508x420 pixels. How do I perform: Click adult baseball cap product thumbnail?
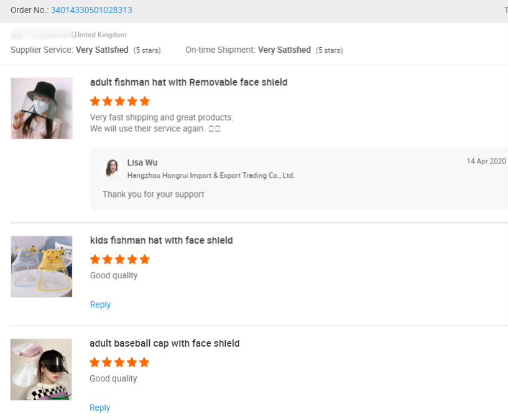tap(42, 369)
